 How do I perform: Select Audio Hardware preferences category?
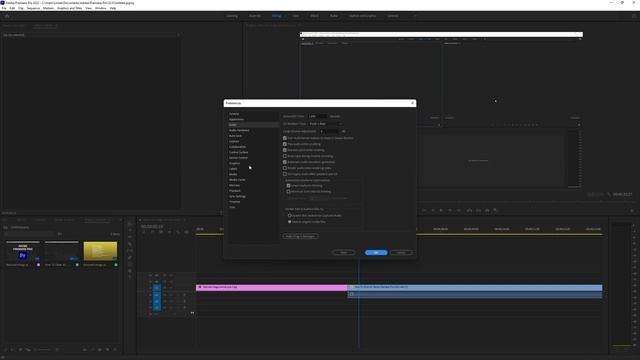239,130
